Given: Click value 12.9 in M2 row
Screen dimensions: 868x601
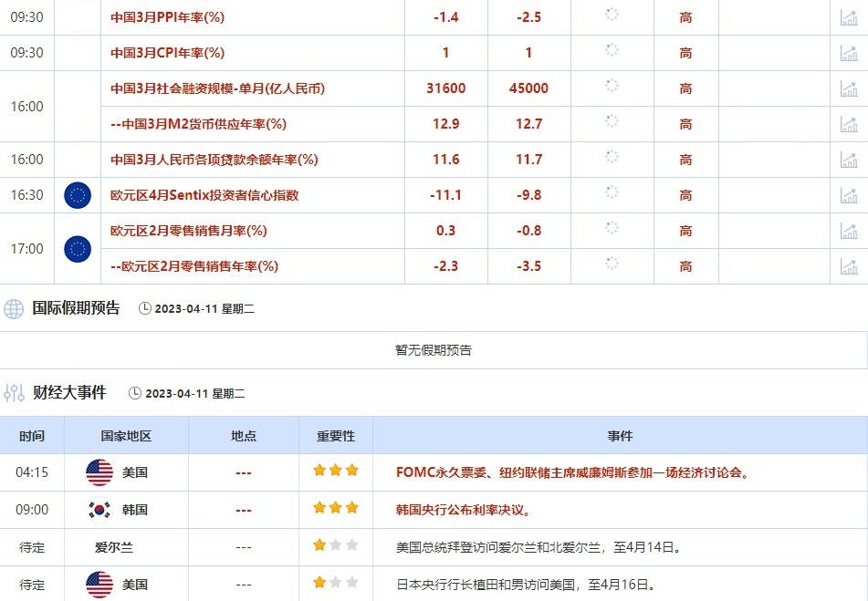Looking at the screenshot, I should click(x=445, y=124).
